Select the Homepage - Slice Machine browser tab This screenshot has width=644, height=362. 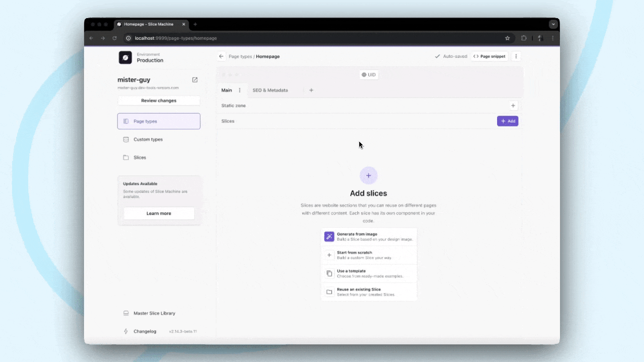tap(151, 24)
